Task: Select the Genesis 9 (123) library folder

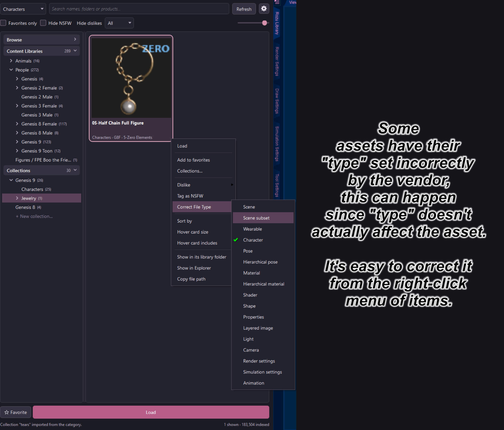Action: [x=36, y=142]
